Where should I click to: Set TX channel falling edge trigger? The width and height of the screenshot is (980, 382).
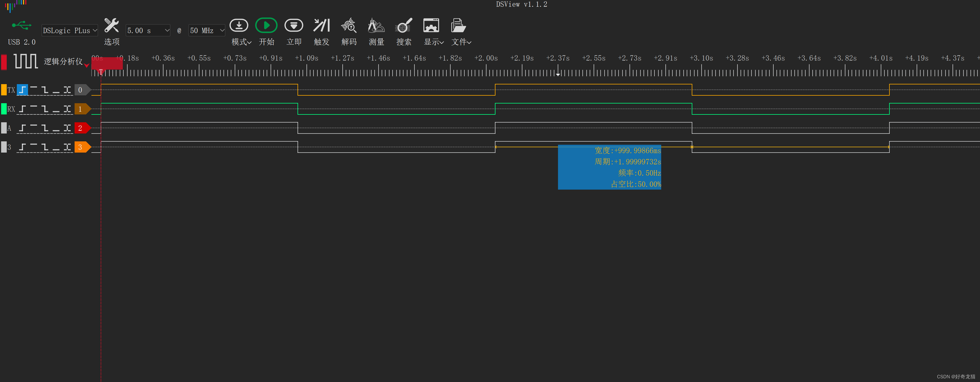45,90
